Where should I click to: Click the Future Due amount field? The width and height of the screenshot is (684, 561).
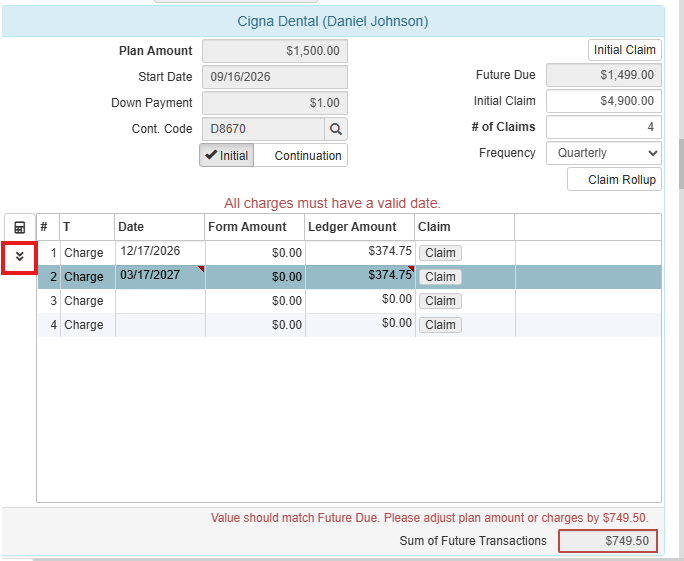click(x=604, y=75)
